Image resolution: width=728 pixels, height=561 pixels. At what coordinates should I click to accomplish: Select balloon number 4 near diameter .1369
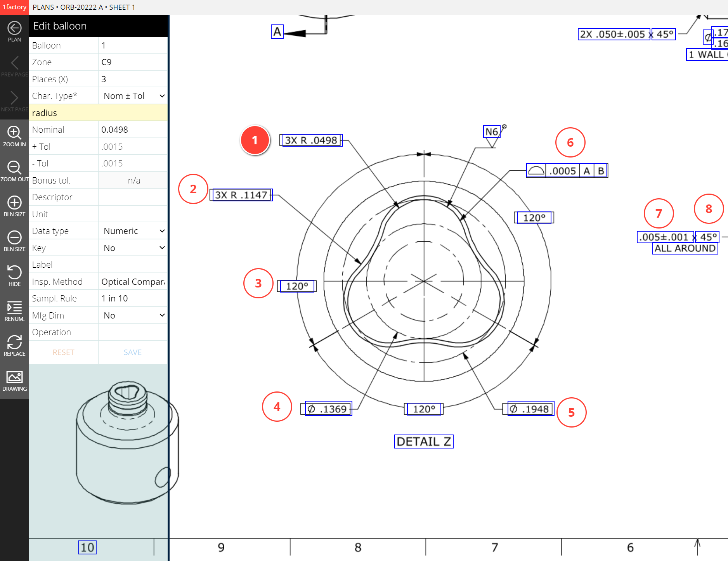(x=277, y=407)
